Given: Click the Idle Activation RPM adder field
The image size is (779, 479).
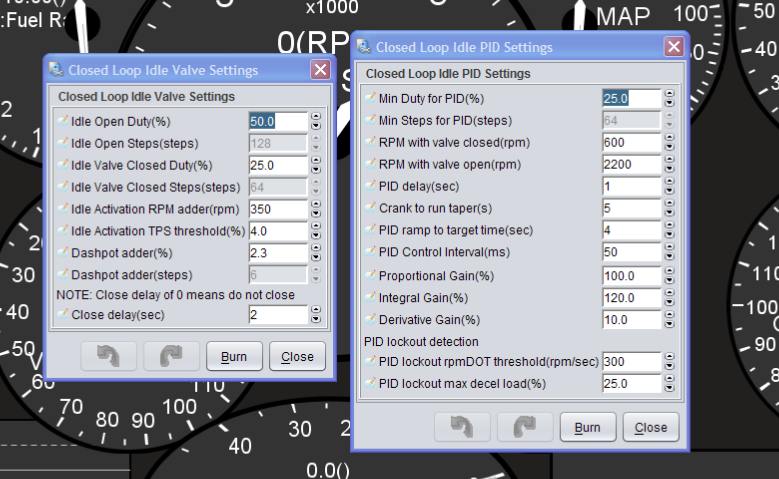Looking at the screenshot, I should [278, 209].
